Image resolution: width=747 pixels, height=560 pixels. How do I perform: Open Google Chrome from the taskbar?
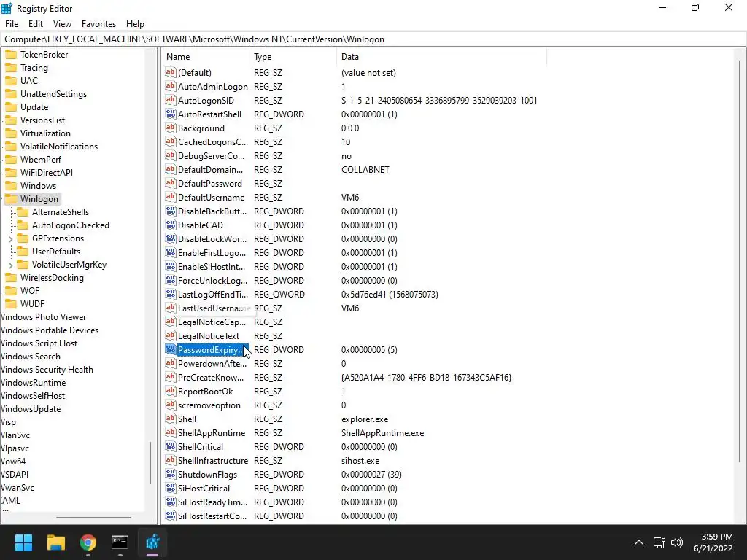click(88, 542)
